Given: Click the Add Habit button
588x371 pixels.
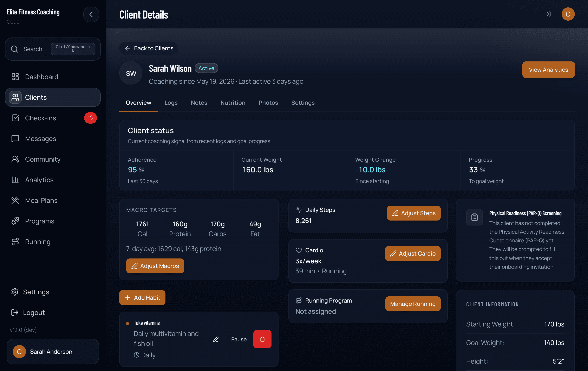Looking at the screenshot, I should click(x=142, y=298).
